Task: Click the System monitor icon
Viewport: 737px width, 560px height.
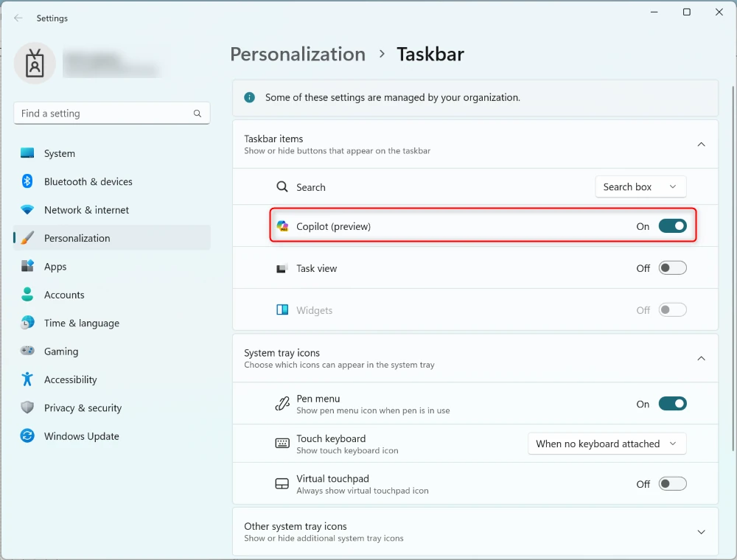Action: click(27, 153)
